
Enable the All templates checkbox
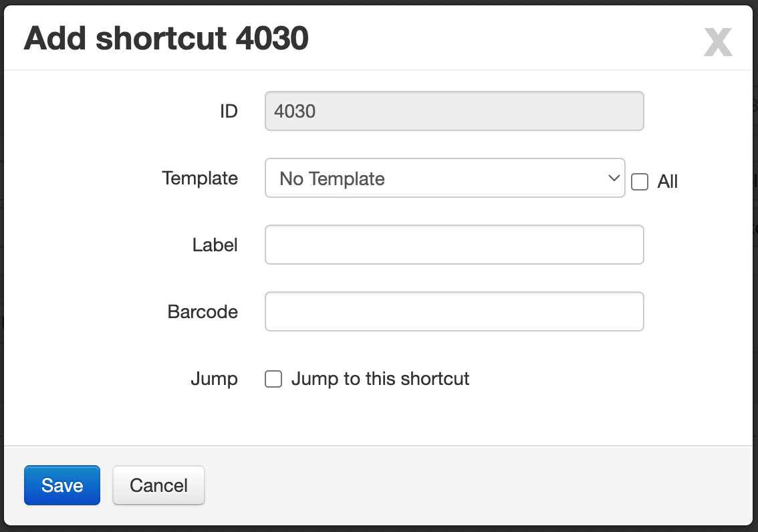pos(640,182)
